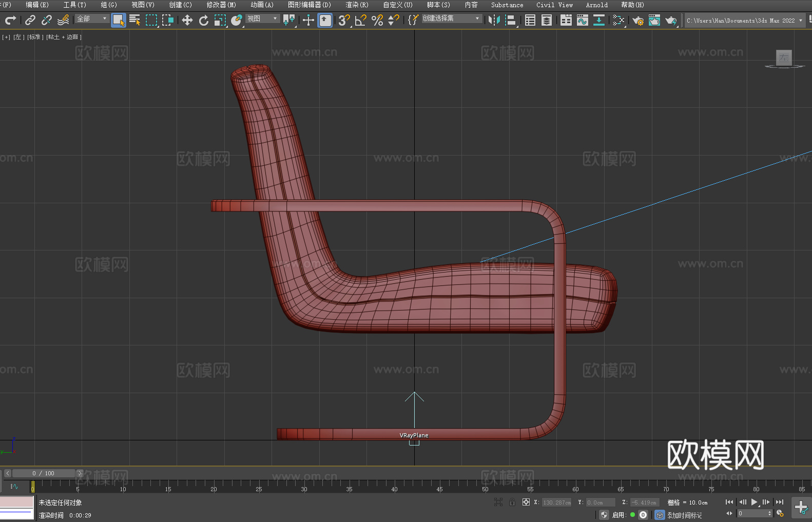Click viewport shading label [粘土 + 边面]

click(x=64, y=37)
